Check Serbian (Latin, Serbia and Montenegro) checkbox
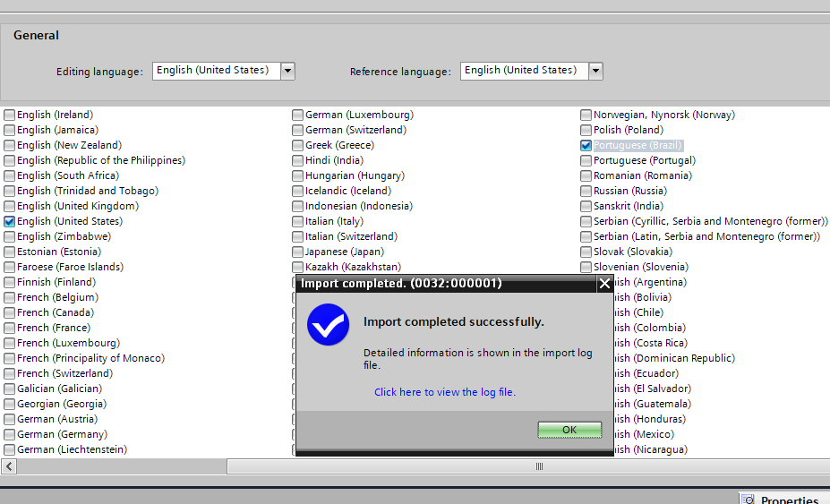The height and width of the screenshot is (504, 830). (586, 236)
